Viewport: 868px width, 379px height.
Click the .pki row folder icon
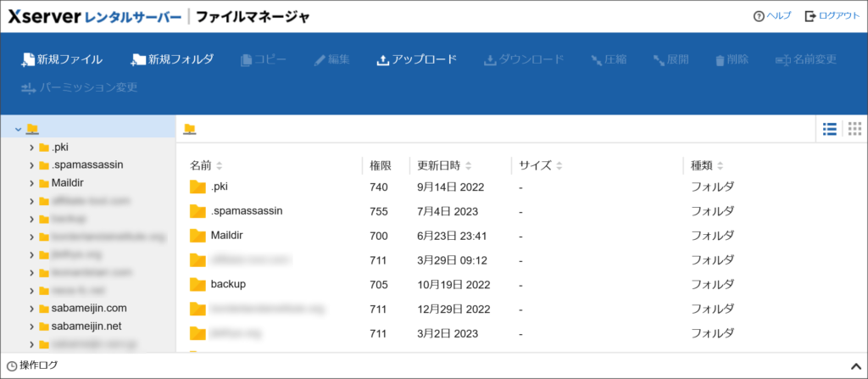point(198,187)
